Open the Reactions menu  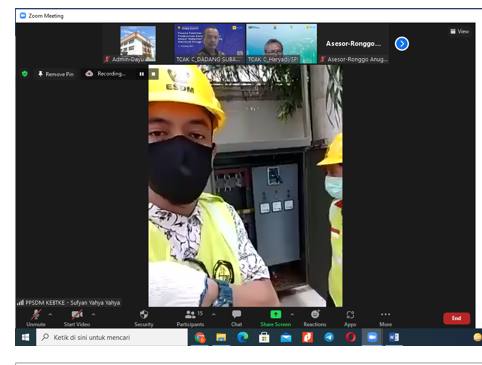[x=315, y=318]
